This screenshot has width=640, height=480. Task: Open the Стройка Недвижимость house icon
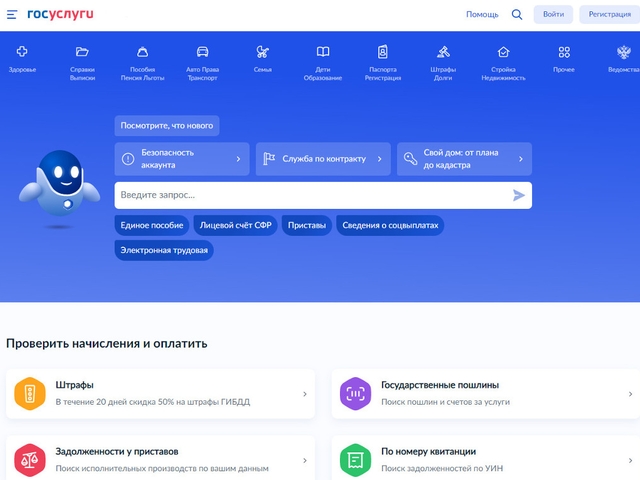503,52
